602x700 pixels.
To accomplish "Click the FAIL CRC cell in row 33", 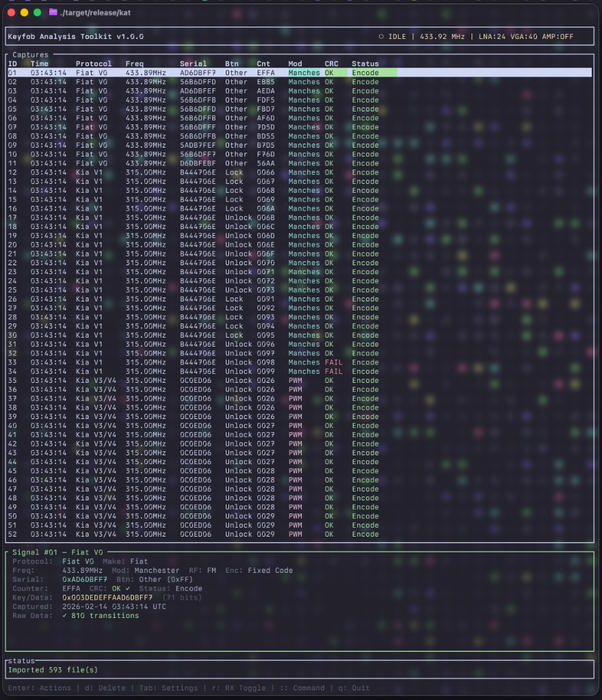I will coord(334,362).
